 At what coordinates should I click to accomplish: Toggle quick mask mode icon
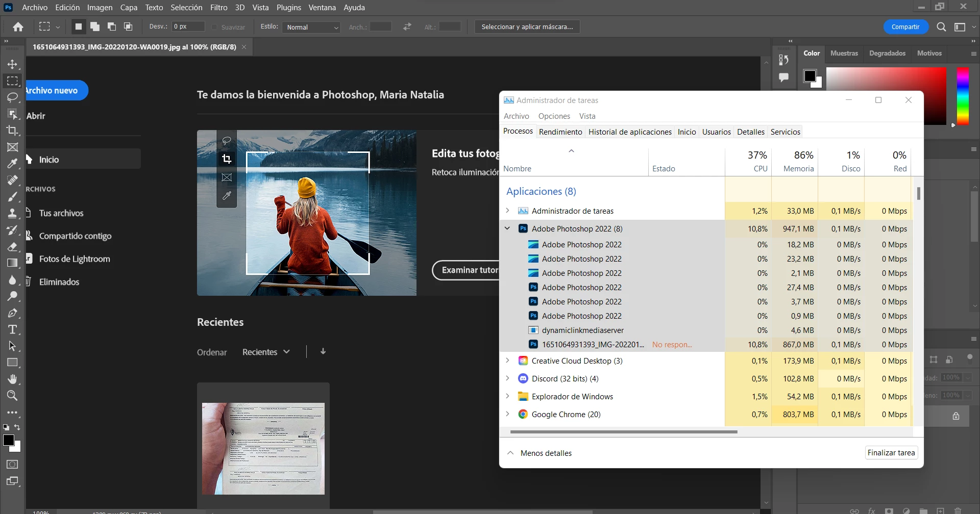(12, 465)
